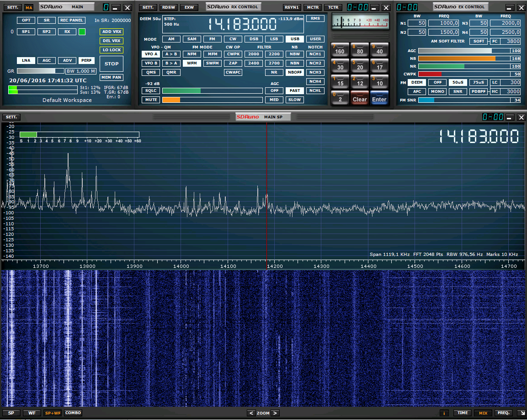Click ADD VRX button
Viewport: 527px width, 420px height.
112,32
